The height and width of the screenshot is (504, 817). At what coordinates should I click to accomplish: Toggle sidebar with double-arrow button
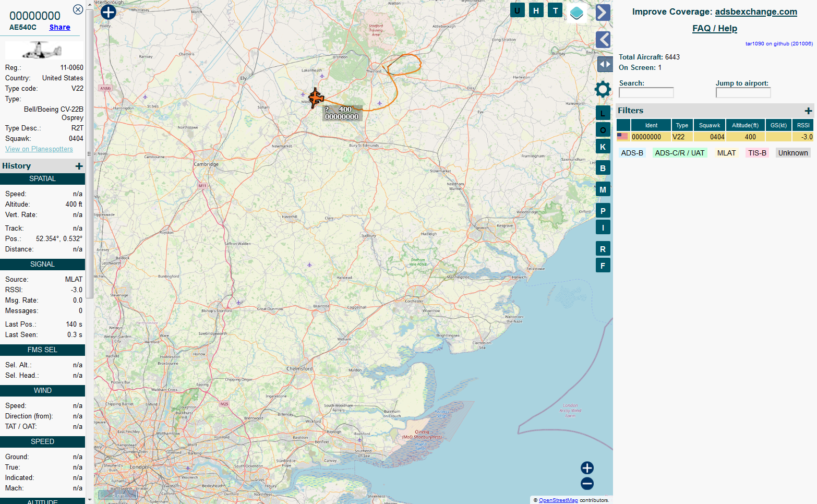coord(605,64)
